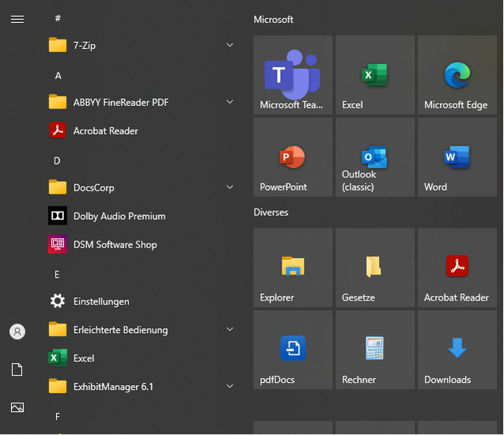Launch the pdfDocs tile

pyautogui.click(x=293, y=350)
